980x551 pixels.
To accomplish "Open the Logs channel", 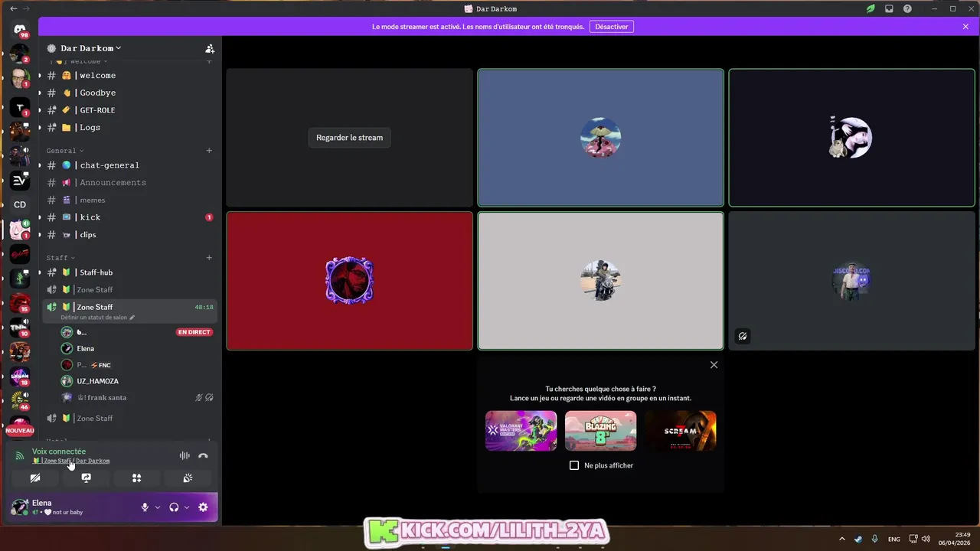I will click(129, 128).
